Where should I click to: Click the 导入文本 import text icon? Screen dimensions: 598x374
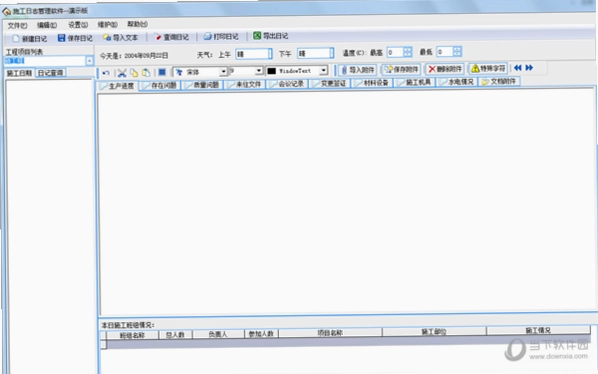pyautogui.click(x=107, y=37)
